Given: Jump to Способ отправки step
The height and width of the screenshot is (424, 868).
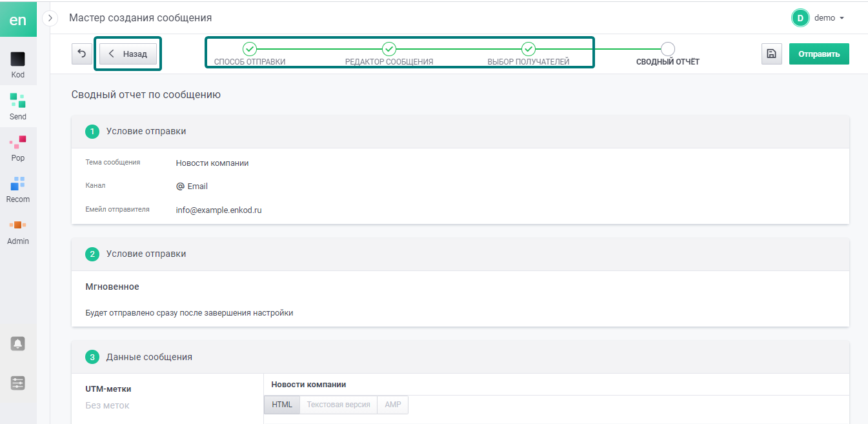Looking at the screenshot, I should [x=250, y=54].
